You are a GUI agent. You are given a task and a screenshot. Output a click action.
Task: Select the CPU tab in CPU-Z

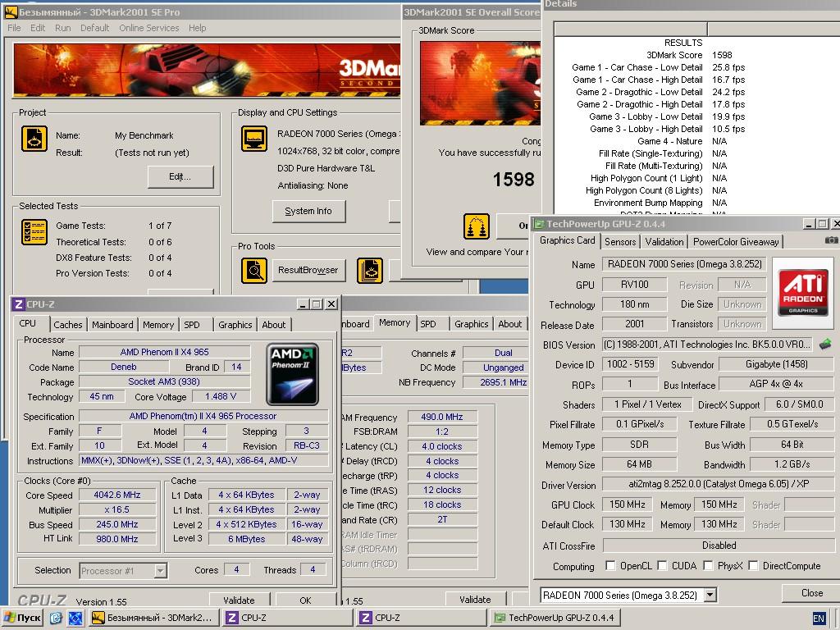tap(28, 323)
